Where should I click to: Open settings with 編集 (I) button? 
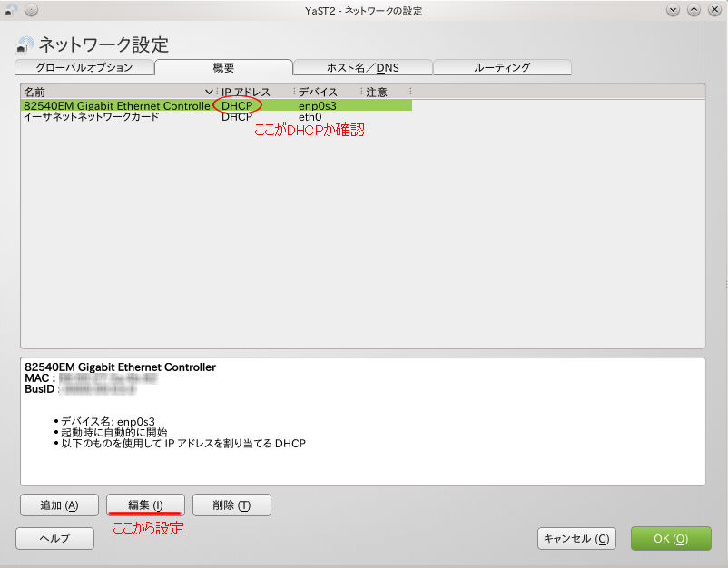click(x=145, y=504)
